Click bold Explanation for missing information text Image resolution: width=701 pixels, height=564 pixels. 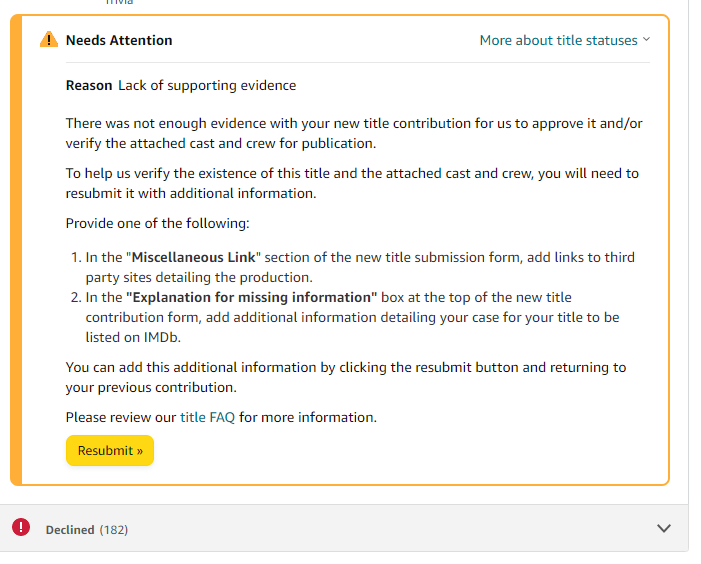tap(251, 297)
